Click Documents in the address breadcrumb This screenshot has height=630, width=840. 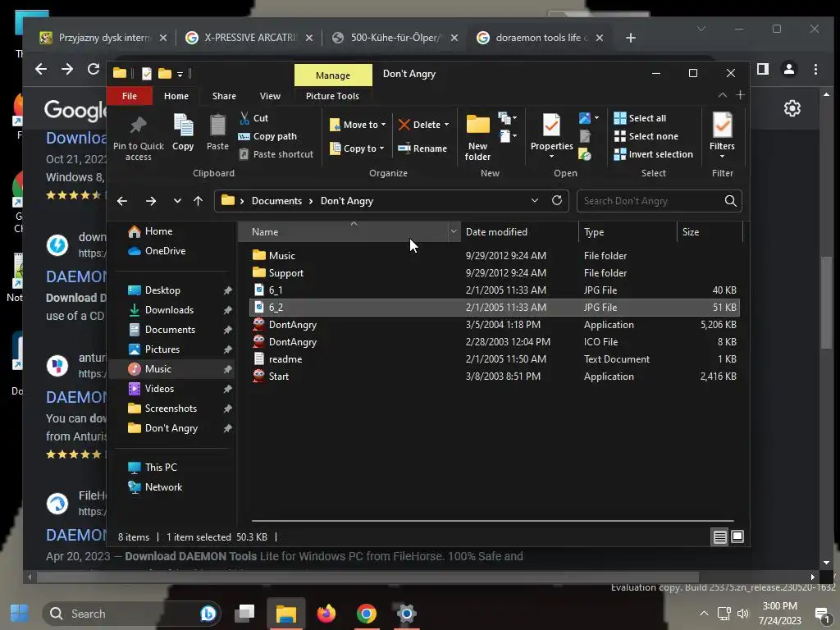point(276,201)
